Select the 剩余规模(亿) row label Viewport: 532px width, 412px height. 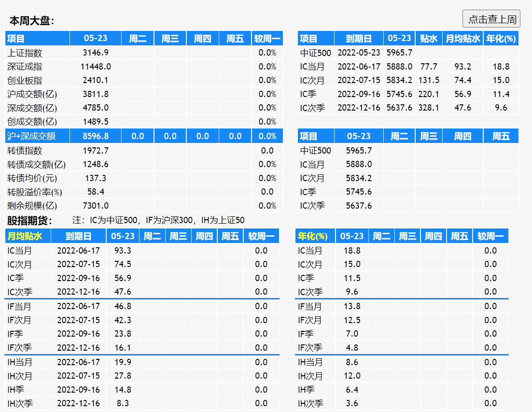pyautogui.click(x=32, y=206)
